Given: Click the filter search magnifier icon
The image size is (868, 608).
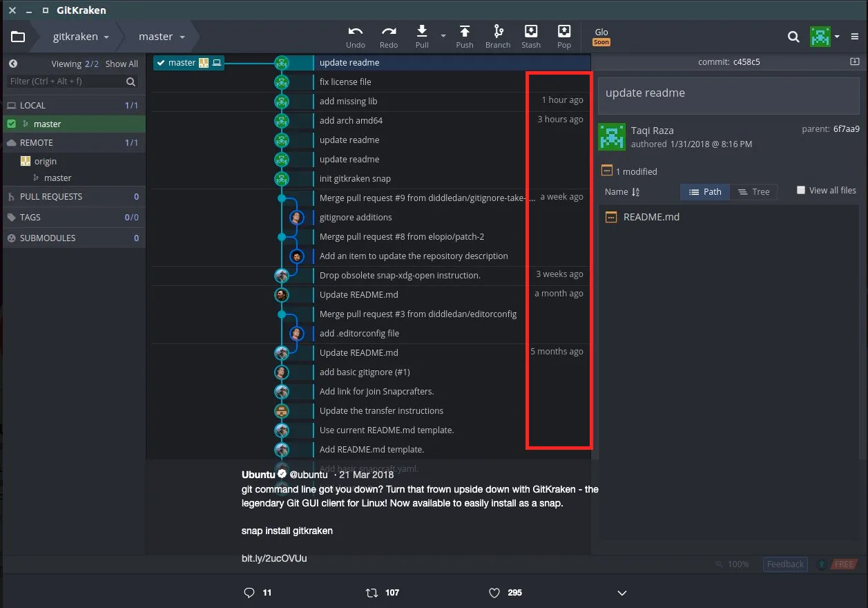Looking at the screenshot, I should pyautogui.click(x=131, y=82).
